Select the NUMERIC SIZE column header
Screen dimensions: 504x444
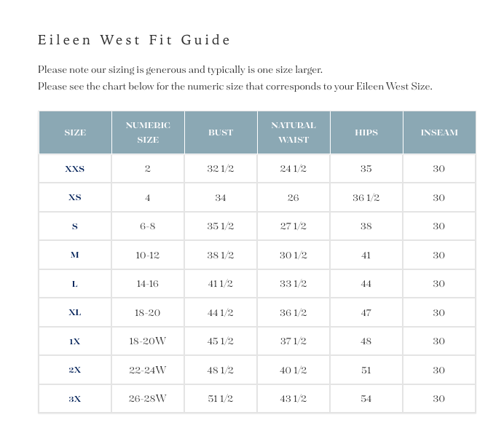tap(148, 132)
